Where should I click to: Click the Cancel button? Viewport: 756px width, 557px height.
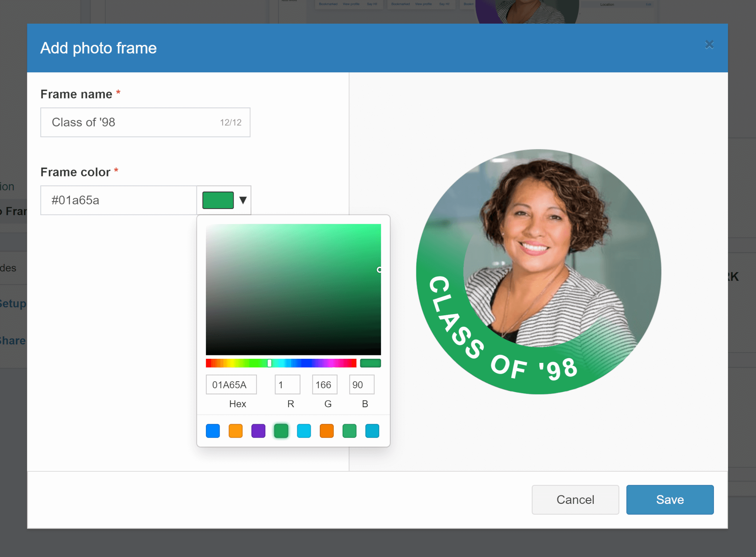[575, 499]
